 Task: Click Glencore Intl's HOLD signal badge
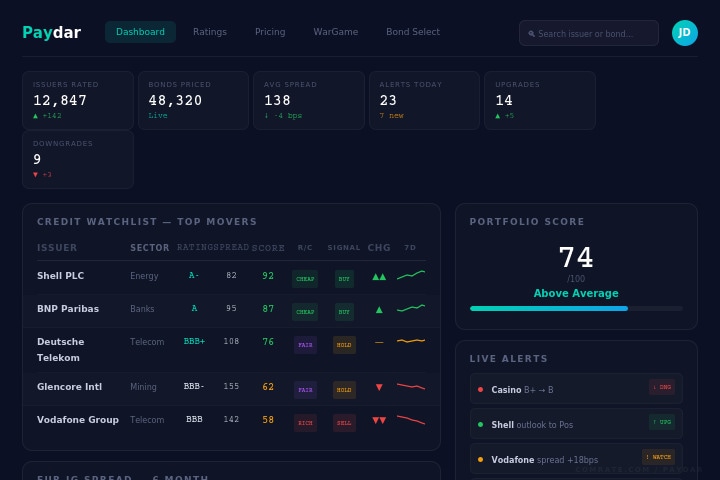pyautogui.click(x=344, y=390)
